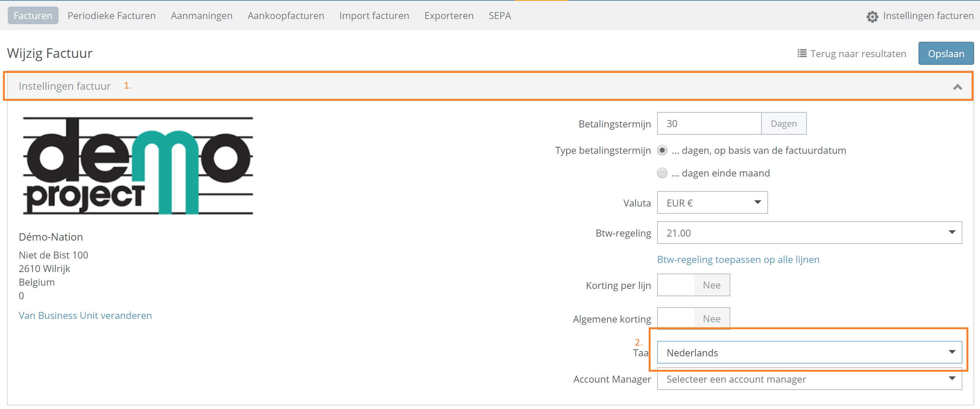Select dagen einde maand radio button
The image size is (980, 409).
tap(662, 173)
